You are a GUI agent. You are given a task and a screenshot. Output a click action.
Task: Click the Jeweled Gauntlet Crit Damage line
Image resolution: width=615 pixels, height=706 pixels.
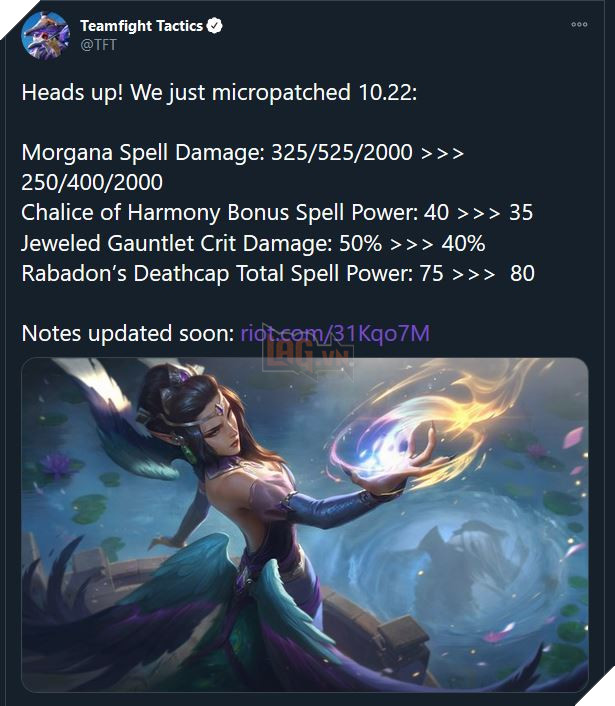[x=253, y=243]
